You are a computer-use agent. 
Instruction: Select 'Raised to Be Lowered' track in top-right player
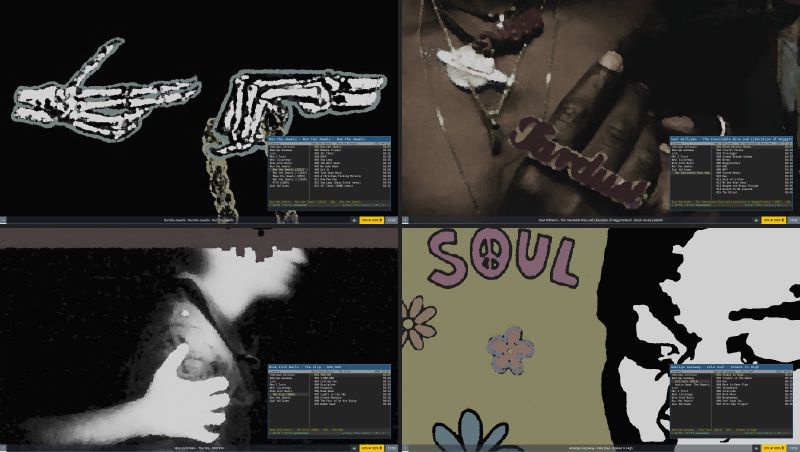[734, 189]
